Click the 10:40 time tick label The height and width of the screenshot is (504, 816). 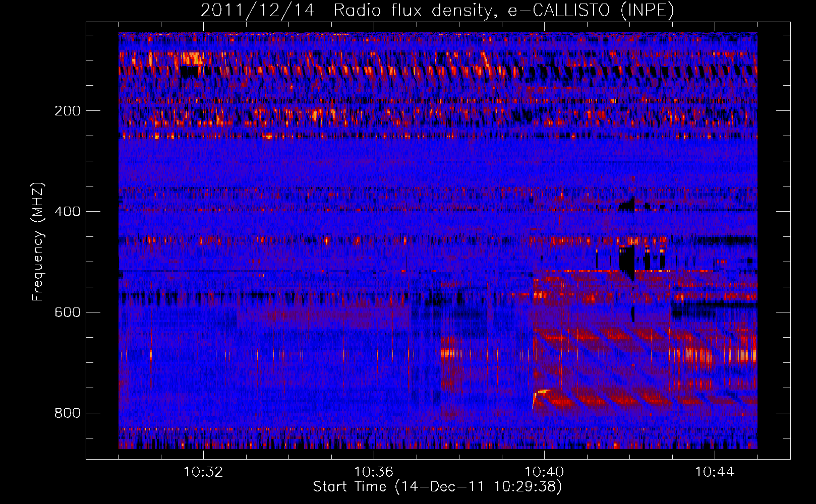pos(544,472)
